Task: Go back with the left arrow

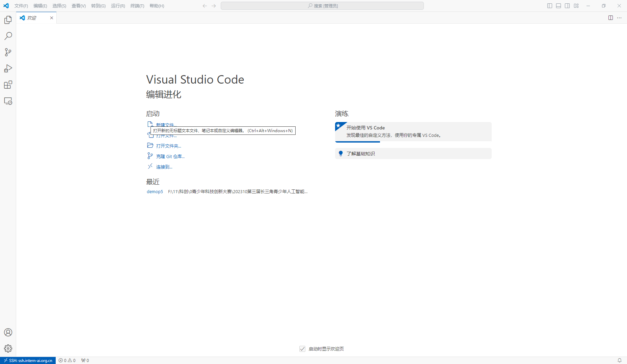Action: (x=205, y=6)
